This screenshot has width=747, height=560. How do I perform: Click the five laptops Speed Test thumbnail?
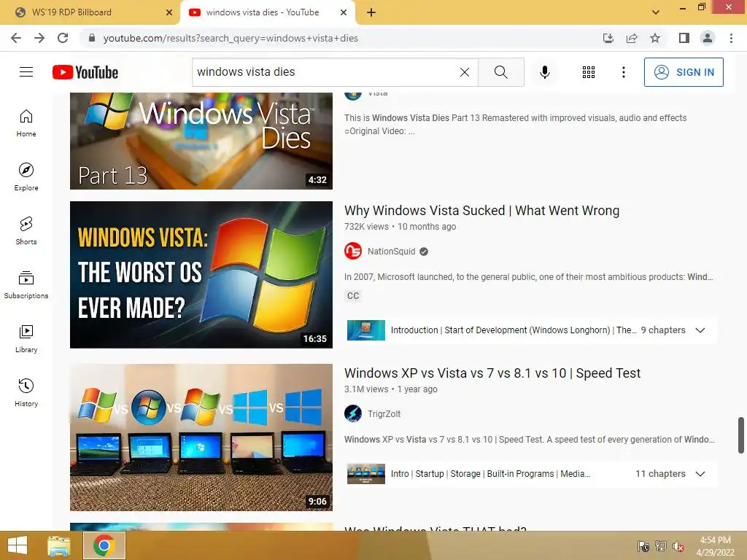[201, 437]
